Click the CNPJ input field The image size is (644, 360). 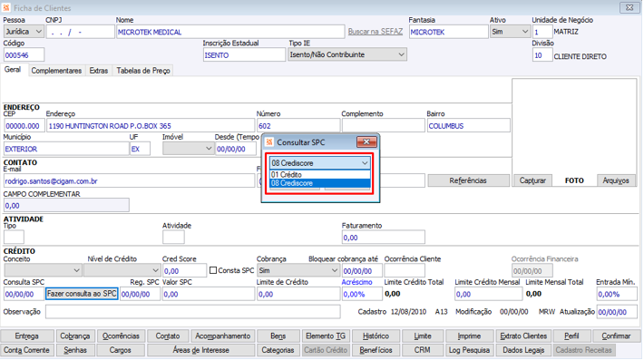tap(80, 32)
